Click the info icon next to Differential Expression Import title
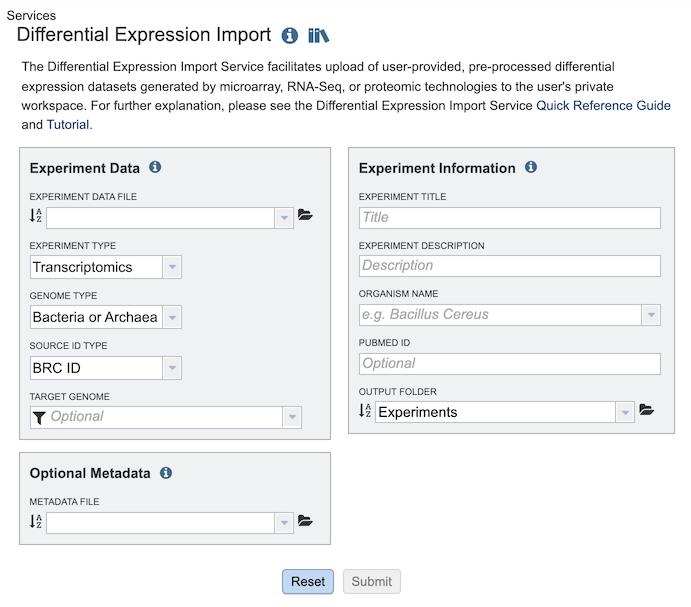 click(x=290, y=35)
